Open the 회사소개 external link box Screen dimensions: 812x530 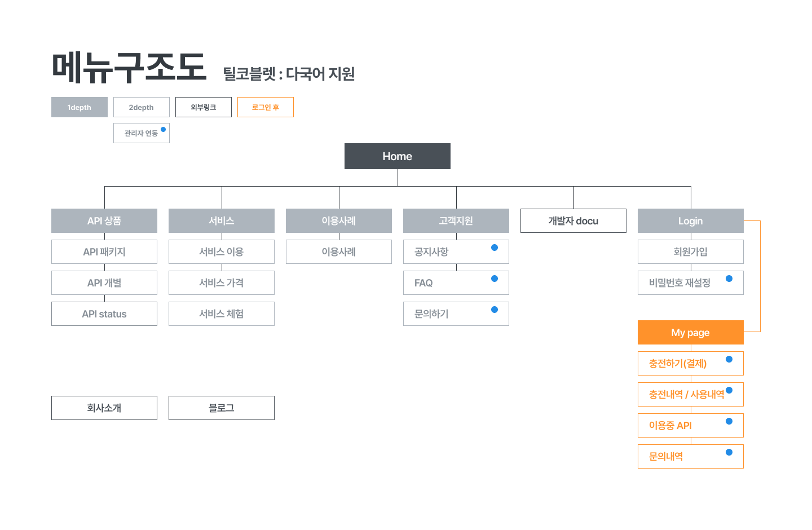(104, 408)
